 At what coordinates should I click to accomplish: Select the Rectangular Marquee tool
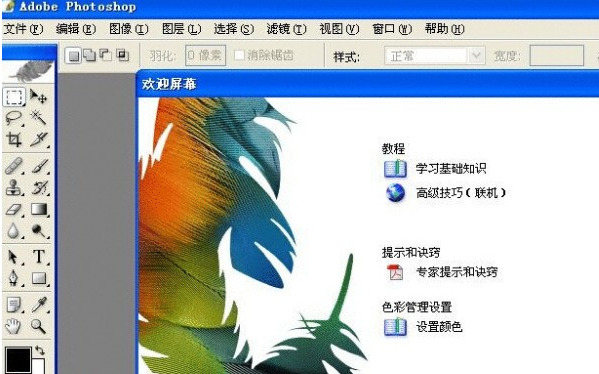14,97
